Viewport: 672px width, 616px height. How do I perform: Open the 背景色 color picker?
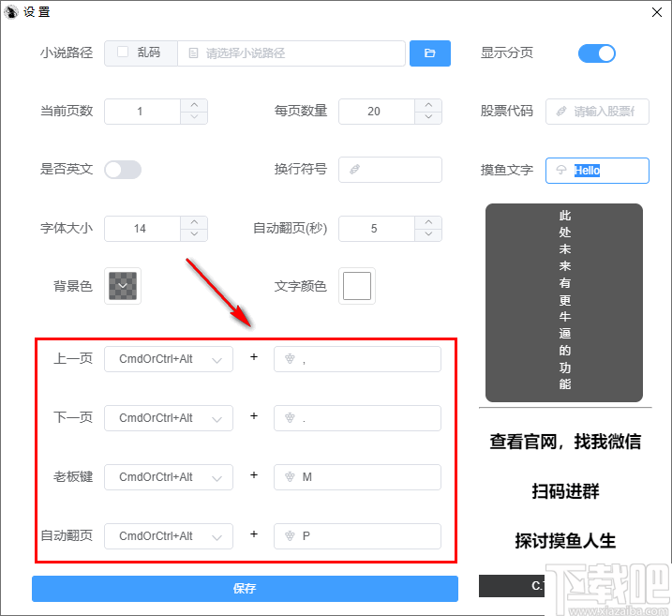(x=123, y=286)
